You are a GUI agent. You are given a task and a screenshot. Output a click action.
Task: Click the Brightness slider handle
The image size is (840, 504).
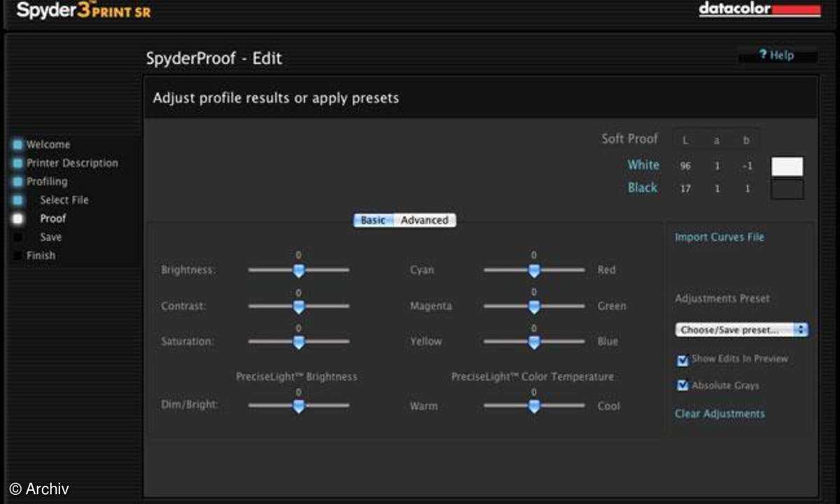point(298,270)
